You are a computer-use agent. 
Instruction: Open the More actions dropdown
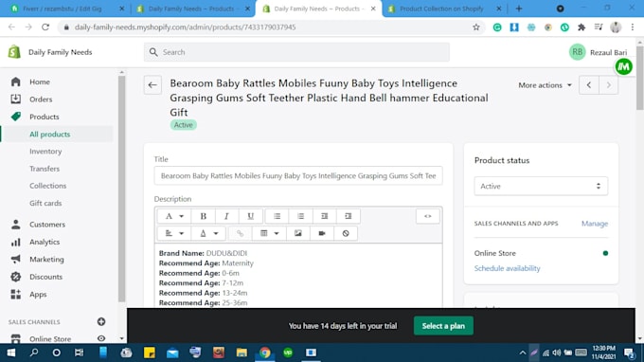(545, 85)
